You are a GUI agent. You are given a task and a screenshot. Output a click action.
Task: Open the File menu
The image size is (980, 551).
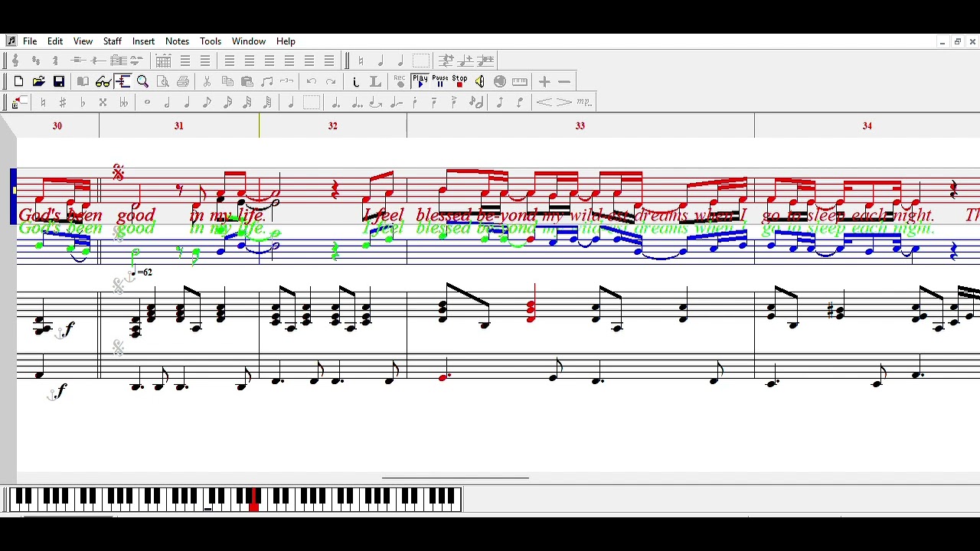click(x=30, y=41)
